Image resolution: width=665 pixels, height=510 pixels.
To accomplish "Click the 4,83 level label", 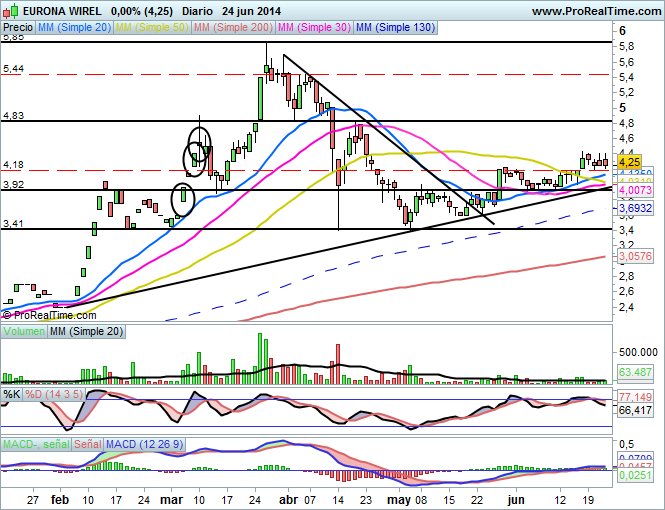I will (14, 115).
